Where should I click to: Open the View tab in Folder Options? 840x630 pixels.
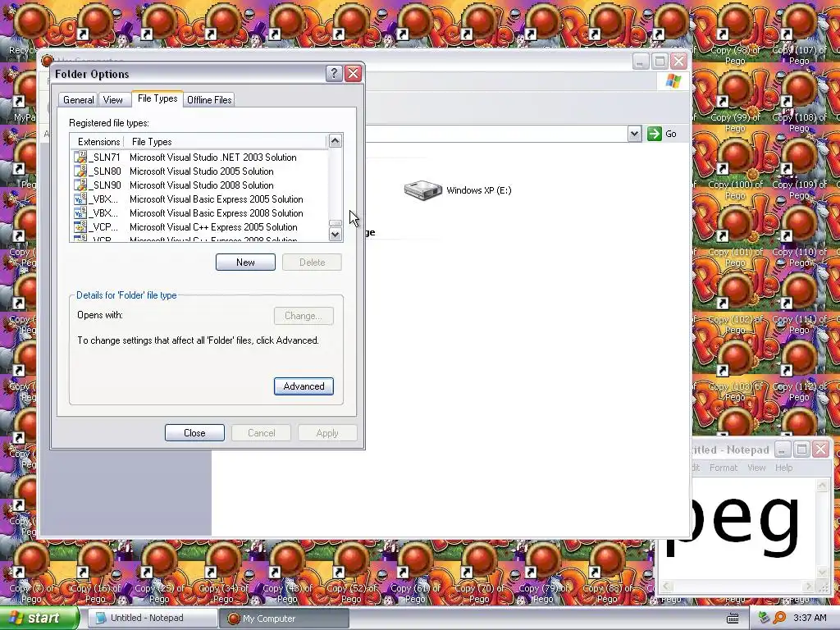pos(112,99)
